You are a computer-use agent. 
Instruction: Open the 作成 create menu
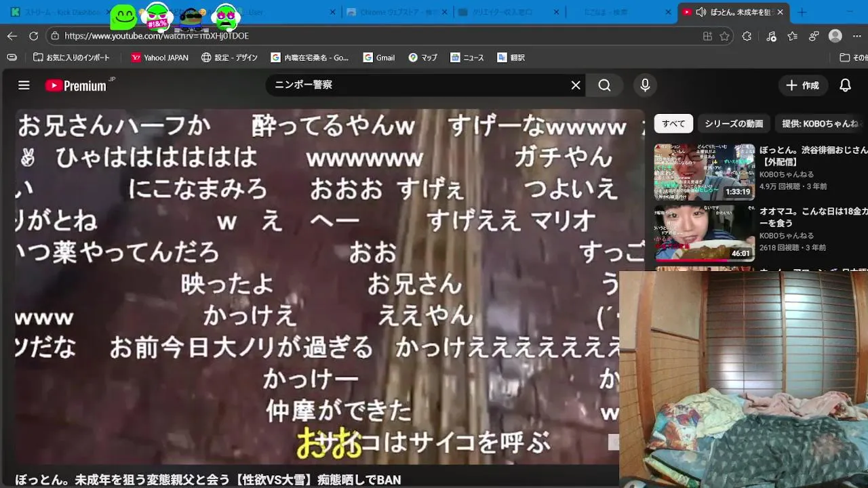(802, 85)
